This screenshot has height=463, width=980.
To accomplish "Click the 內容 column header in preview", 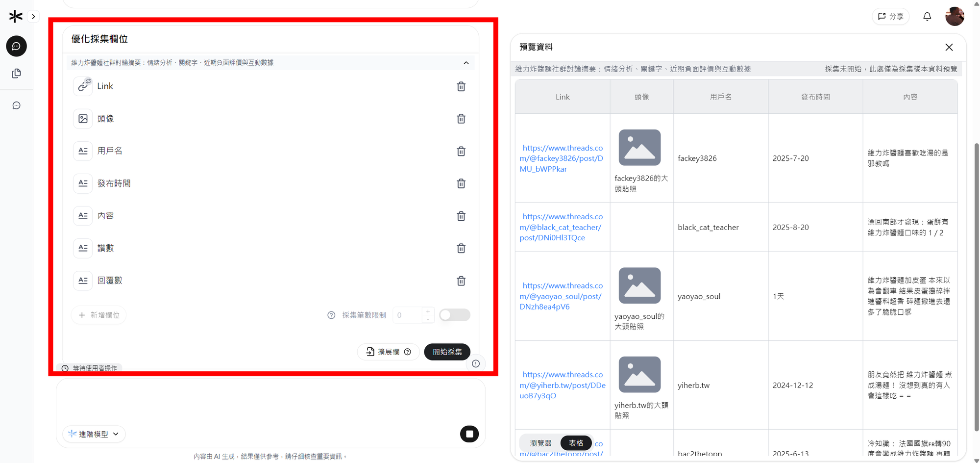I will point(910,97).
